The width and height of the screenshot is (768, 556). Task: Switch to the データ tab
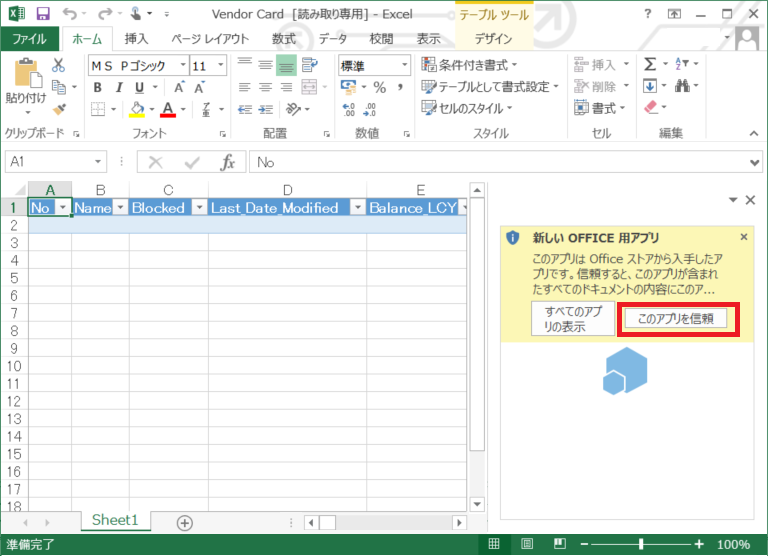coord(333,39)
